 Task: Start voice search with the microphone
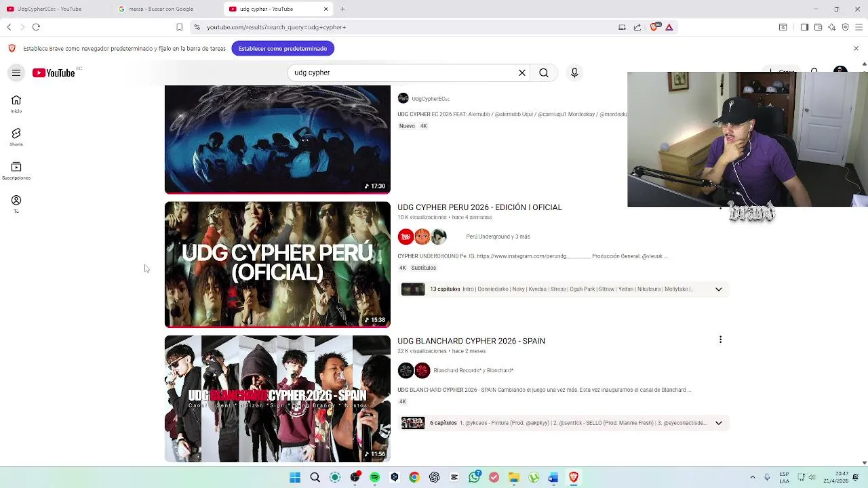[574, 73]
